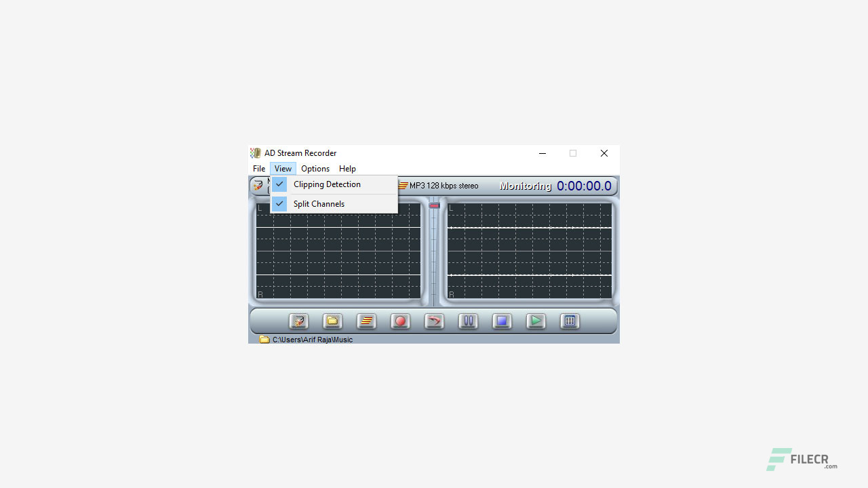The image size is (868, 488).
Task: Minimize the AD Stream Recorder window
Action: point(542,153)
